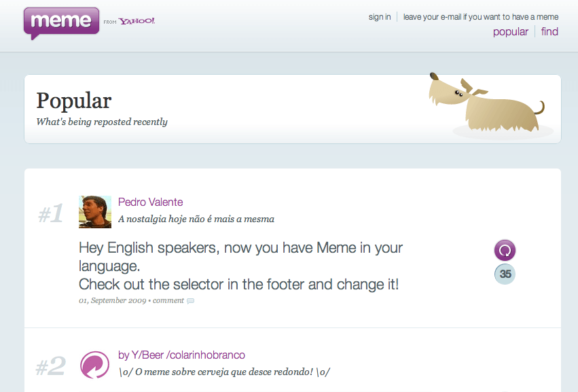Open the comment link under first post

tap(168, 300)
